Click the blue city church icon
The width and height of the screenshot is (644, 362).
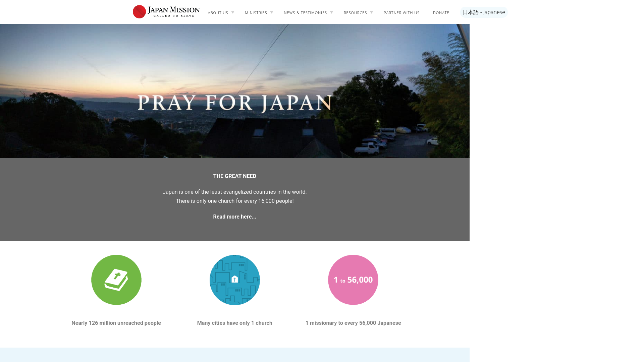[235, 280]
